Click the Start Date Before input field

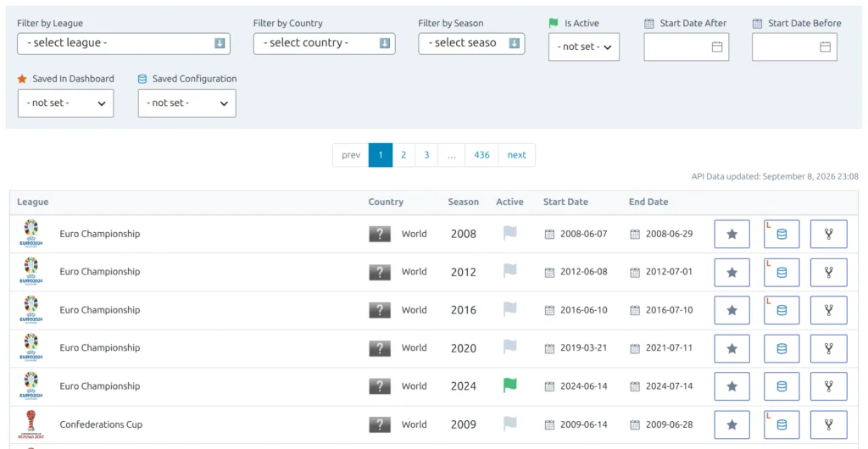794,47
